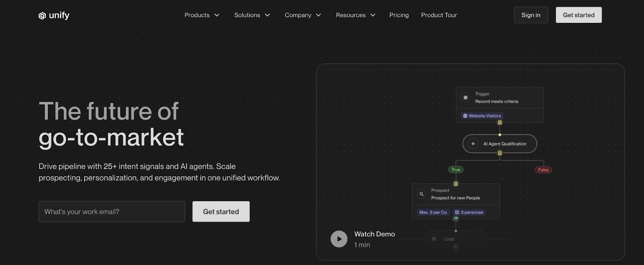This screenshot has width=644, height=265.
Task: Click the Loop node icon
Action: [x=434, y=239]
